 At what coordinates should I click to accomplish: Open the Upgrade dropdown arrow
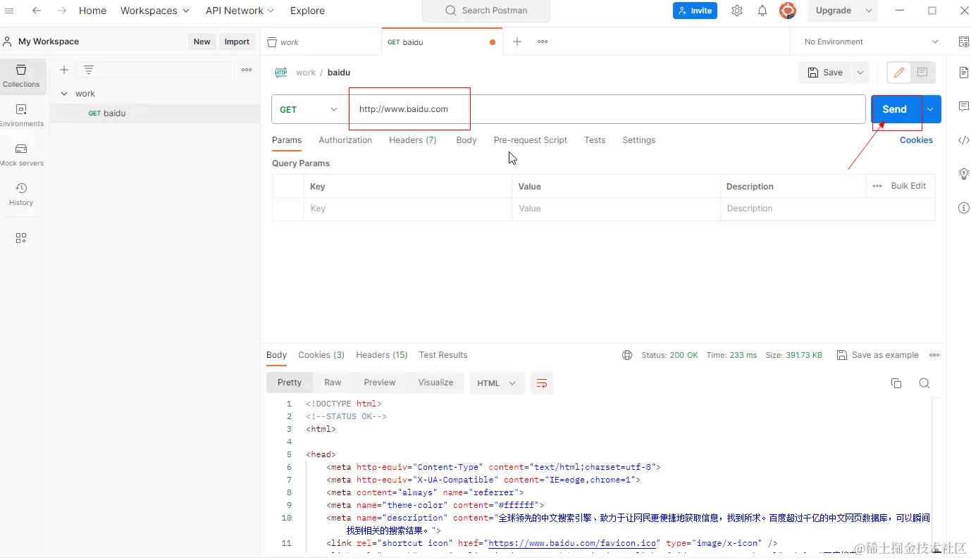click(868, 11)
